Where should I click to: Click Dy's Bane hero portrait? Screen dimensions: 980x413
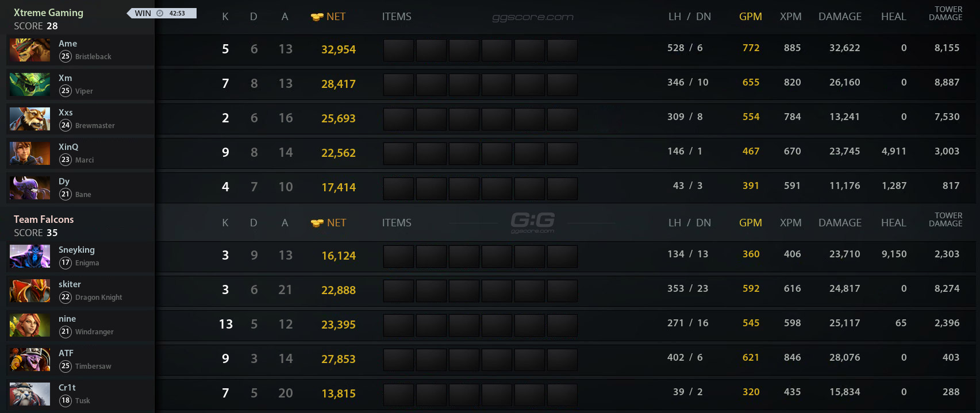(x=29, y=188)
